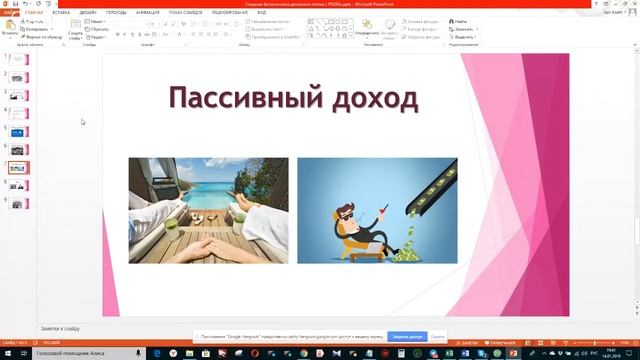Click the Arrange (Упорядочить) shapes icon

367,25
